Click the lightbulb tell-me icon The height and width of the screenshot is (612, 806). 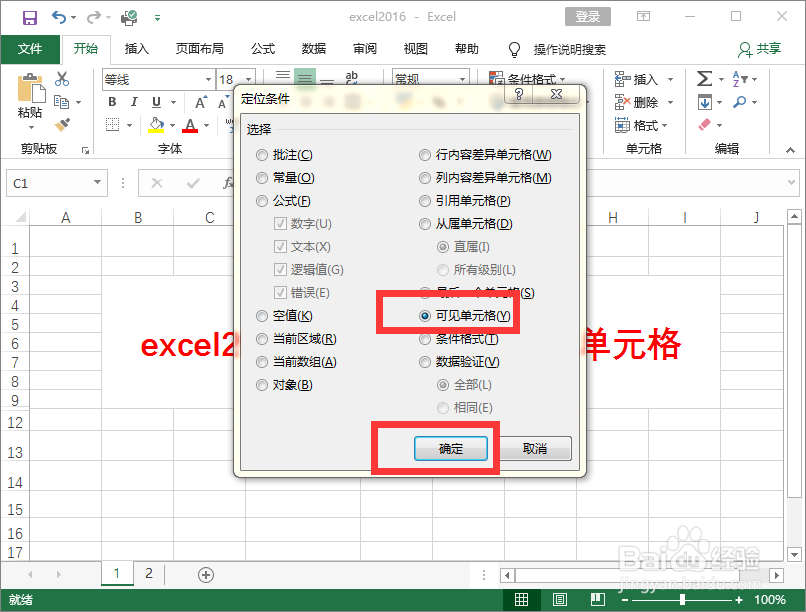click(x=514, y=49)
